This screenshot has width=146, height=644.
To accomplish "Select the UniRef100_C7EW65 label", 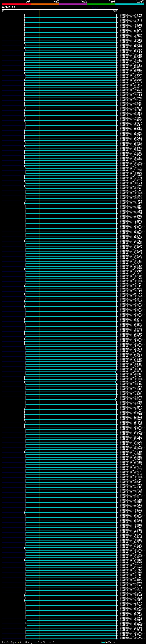I will pos(131,42).
